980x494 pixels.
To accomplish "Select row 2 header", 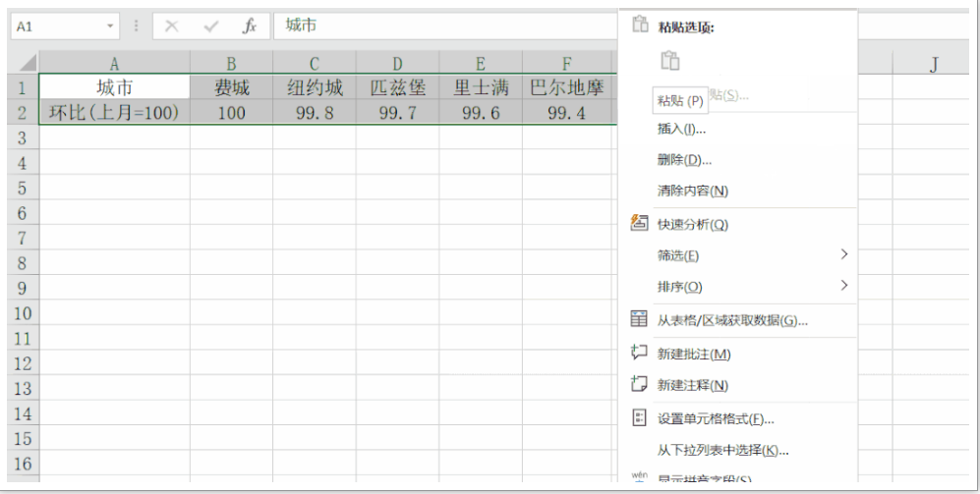I will 23,112.
